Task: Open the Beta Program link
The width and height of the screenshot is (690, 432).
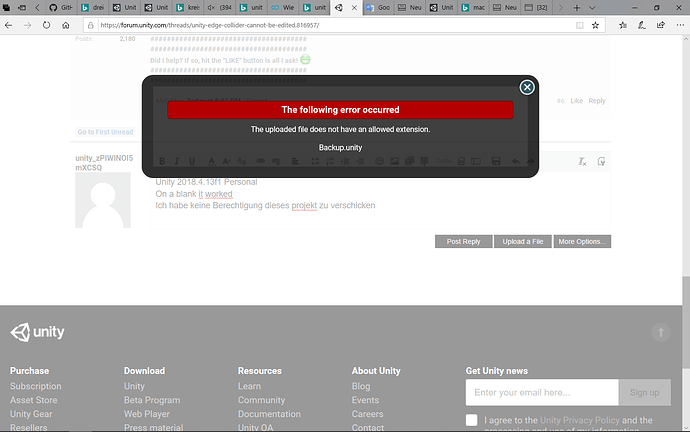Action: click(152, 400)
